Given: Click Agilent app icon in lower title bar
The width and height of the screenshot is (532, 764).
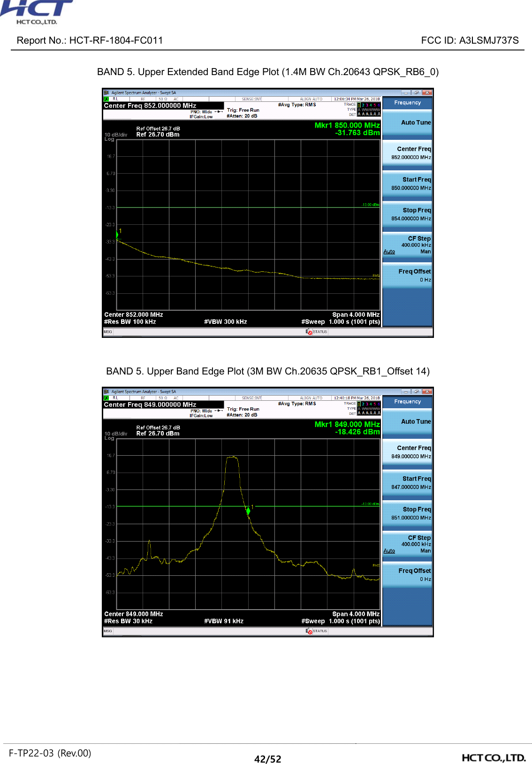Looking at the screenshot, I should [106, 391].
